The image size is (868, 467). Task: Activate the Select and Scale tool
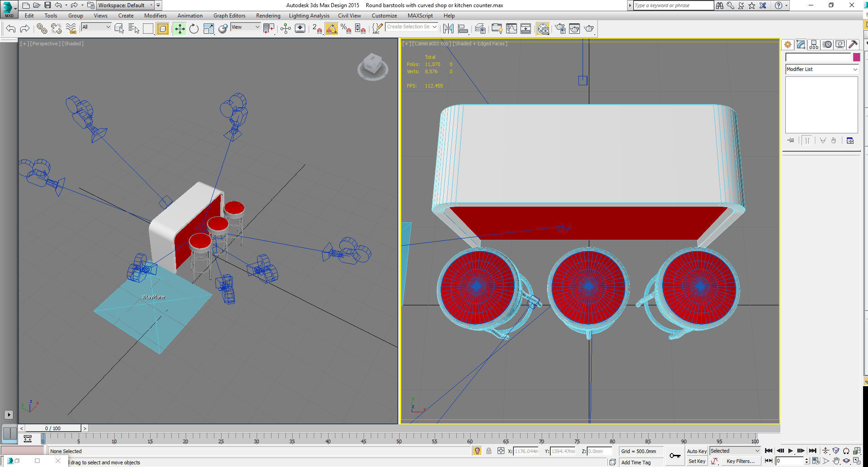tap(209, 29)
